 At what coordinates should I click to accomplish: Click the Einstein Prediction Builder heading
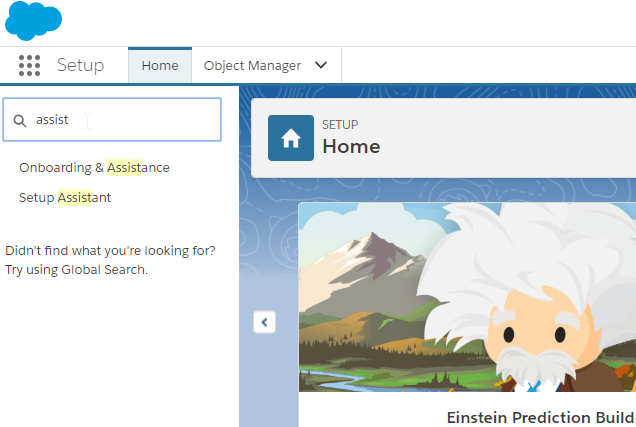click(x=541, y=418)
